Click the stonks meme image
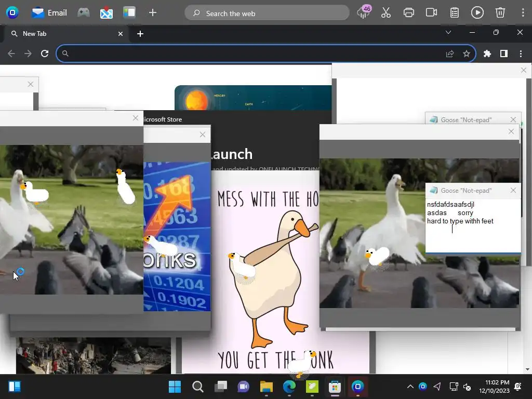532x399 pixels. tap(177, 236)
